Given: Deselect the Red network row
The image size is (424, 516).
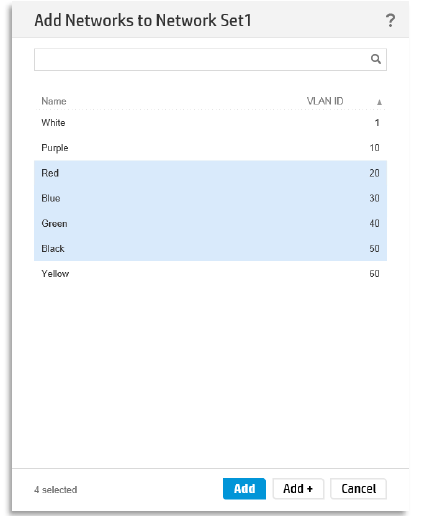Looking at the screenshot, I should click(x=210, y=173).
